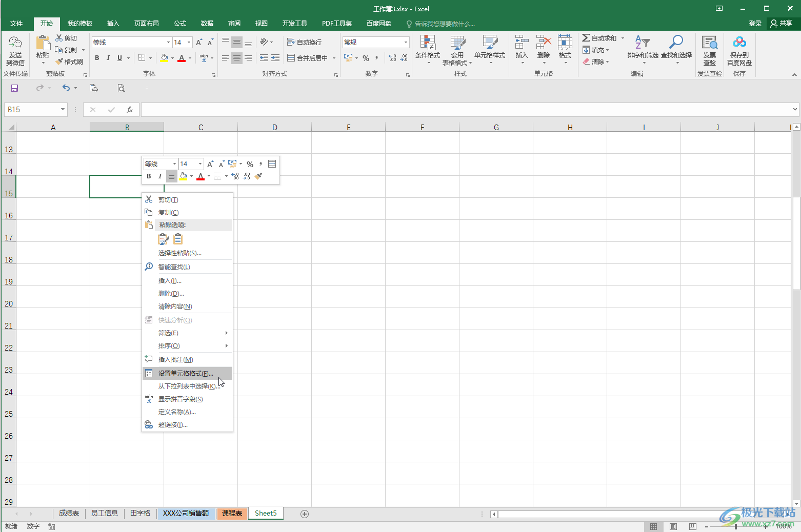Screen dimensions: 801x532
Task: Toggle Bold in the ribbon font group
Action: point(97,58)
